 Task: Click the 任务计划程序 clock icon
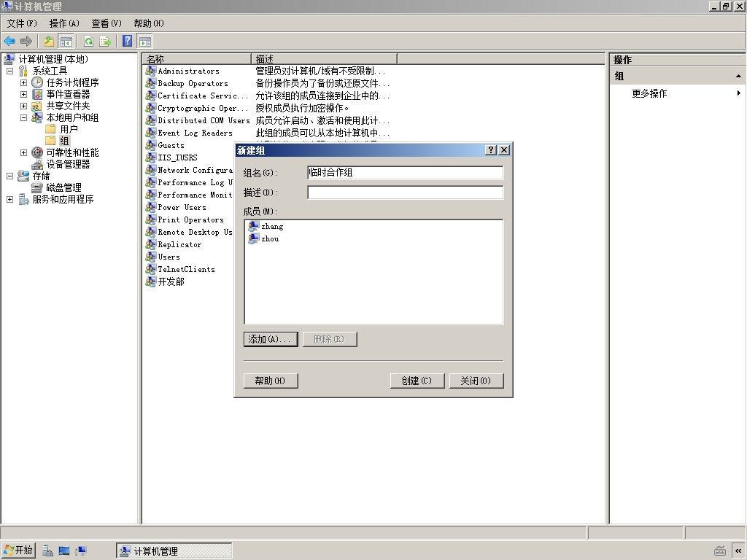(37, 82)
